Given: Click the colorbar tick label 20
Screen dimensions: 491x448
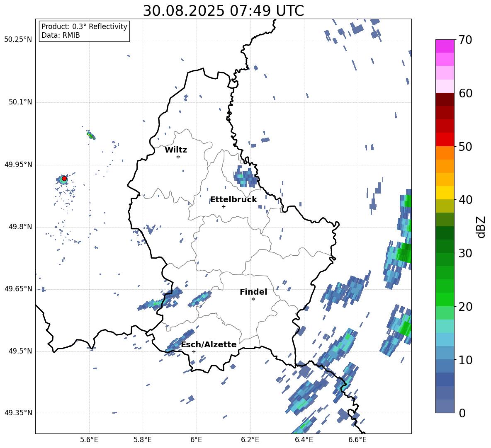Looking at the screenshot, I should 465,307.
